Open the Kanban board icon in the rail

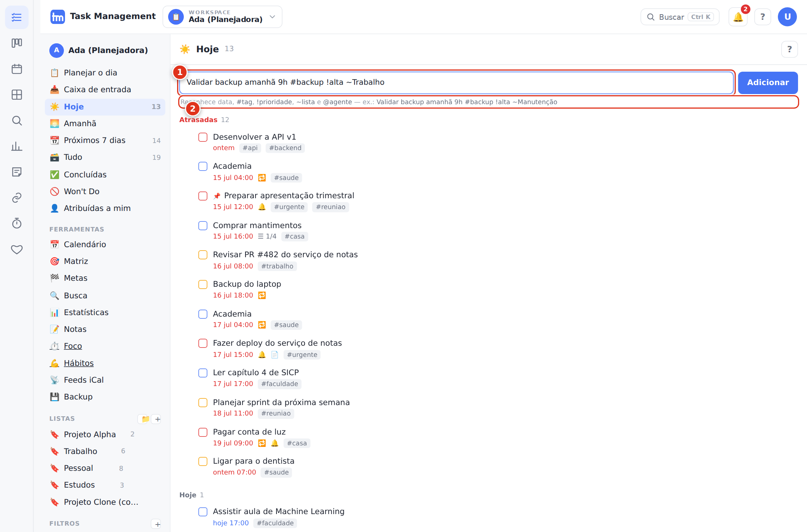point(17,43)
